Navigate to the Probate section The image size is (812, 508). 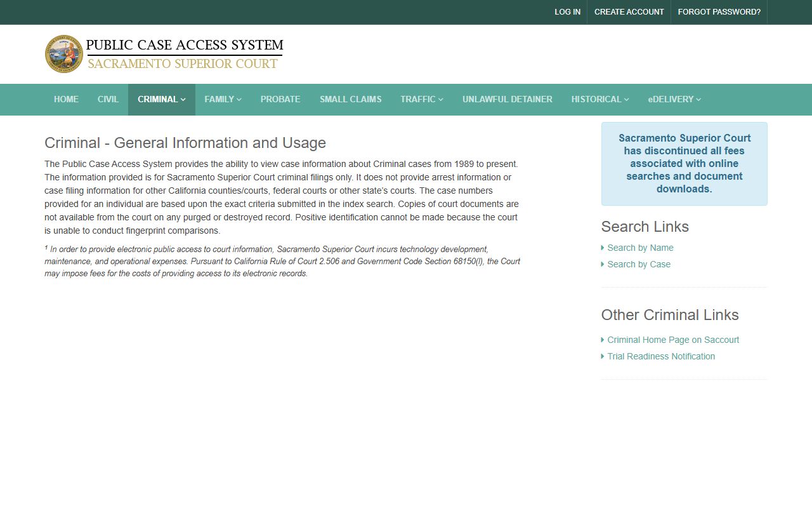(280, 99)
